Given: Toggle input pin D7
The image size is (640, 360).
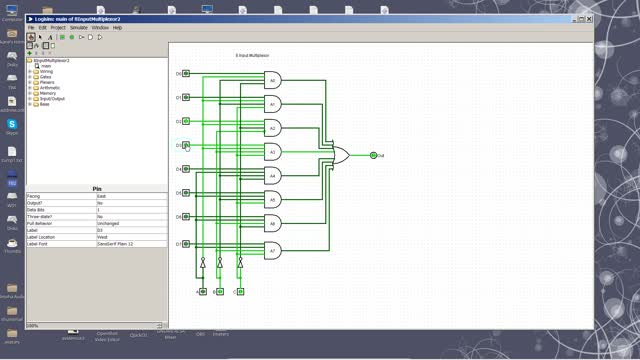Looking at the screenshot, I should 186,244.
